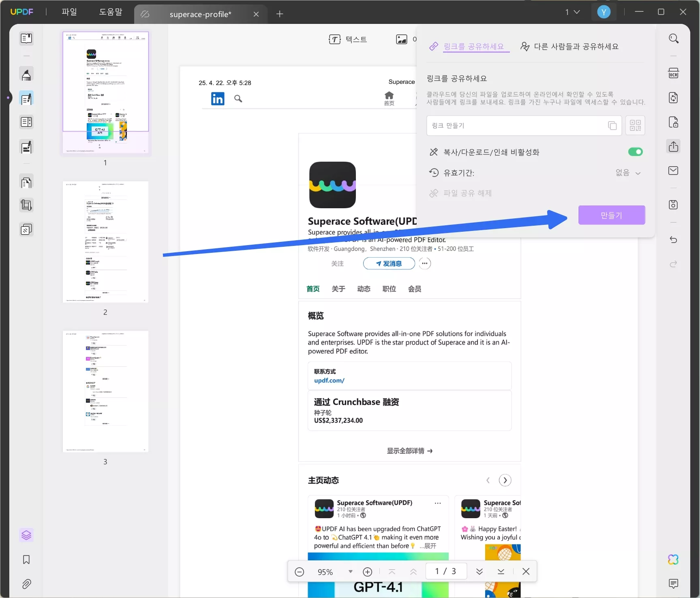Click 파일 공유 해제 unshare option
The width and height of the screenshot is (700, 598).
point(461,193)
